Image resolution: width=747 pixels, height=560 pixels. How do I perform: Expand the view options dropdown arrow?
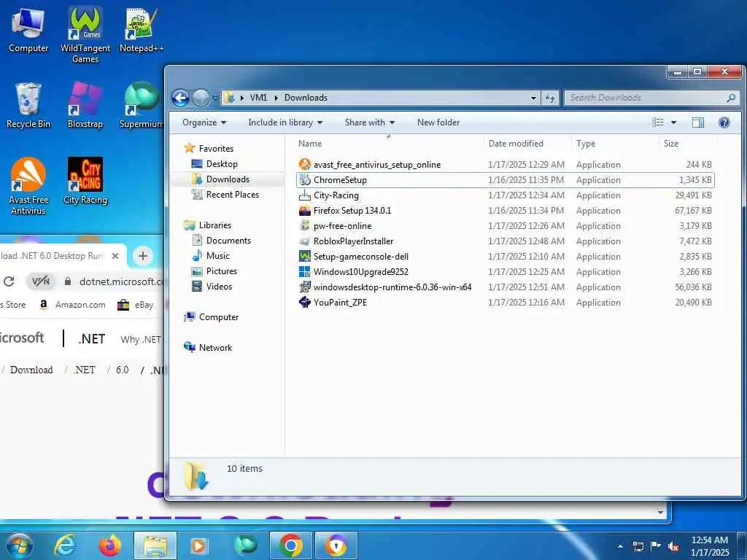673,122
